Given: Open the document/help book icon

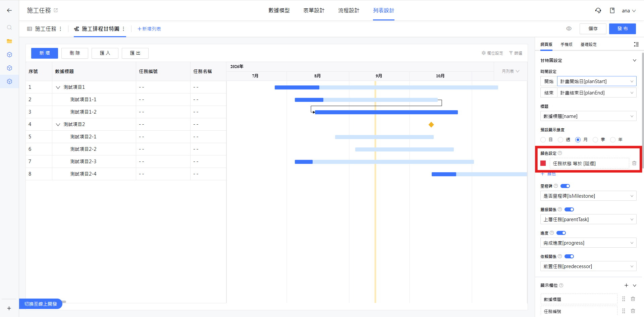Looking at the screenshot, I should tap(612, 10).
